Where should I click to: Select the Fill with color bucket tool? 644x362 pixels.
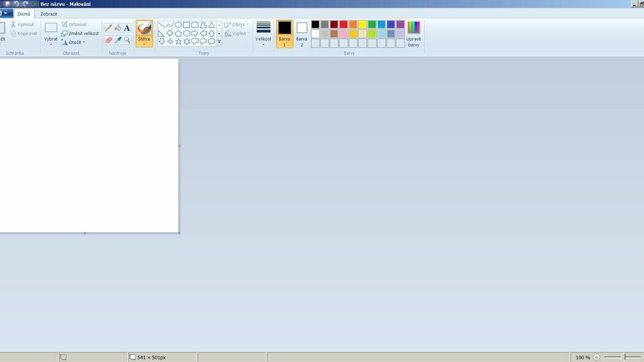pos(118,28)
